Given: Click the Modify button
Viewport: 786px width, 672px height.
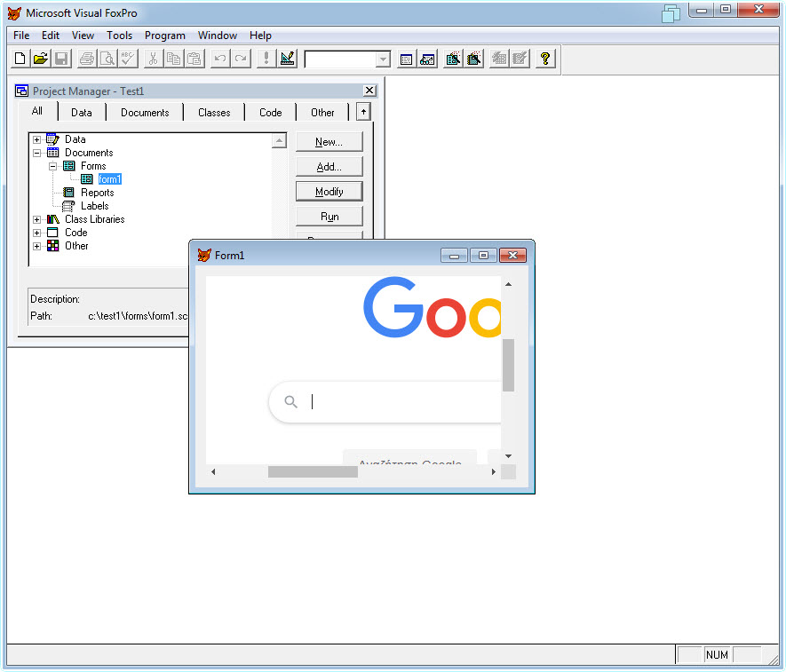Looking at the screenshot, I should (329, 192).
